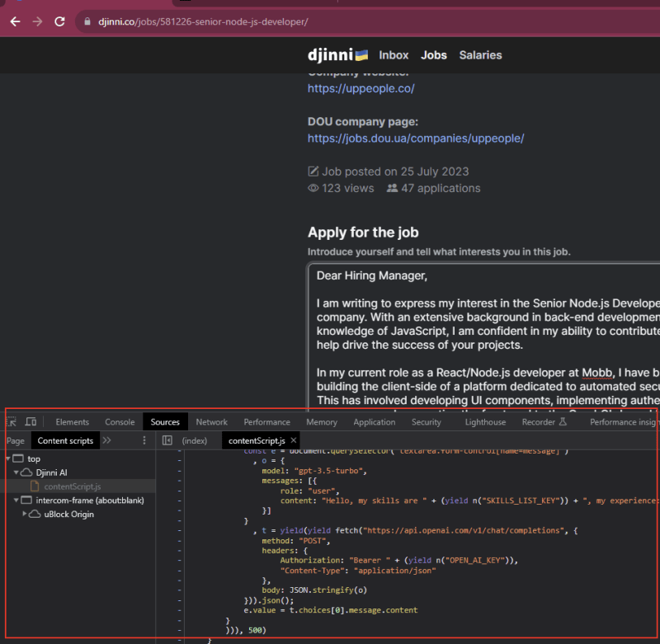Select Djinni AI in the file tree
The image size is (660, 644).
click(51, 472)
